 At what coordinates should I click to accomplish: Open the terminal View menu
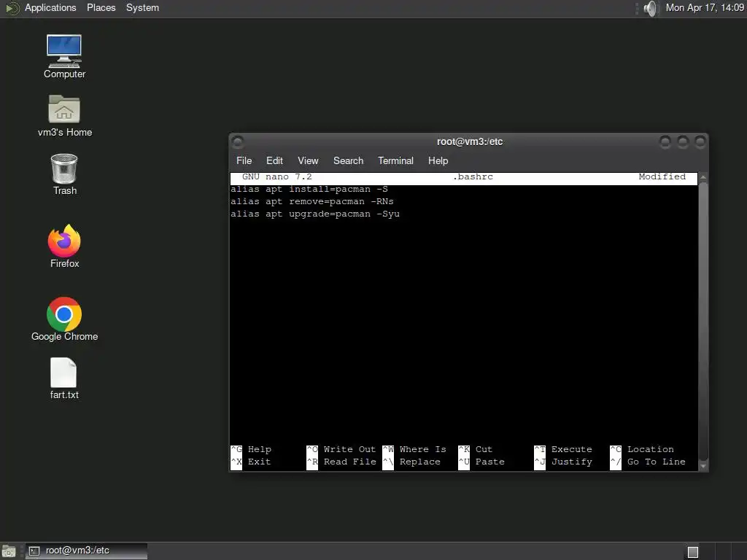click(308, 161)
